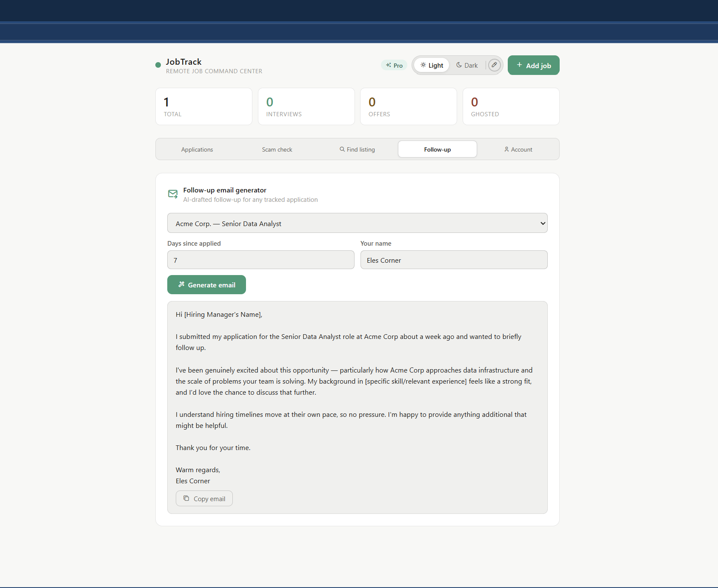Viewport: 718px width, 588px height.
Task: Click the "Hi [Hiring Manager's Name]," line
Action: 219,315
